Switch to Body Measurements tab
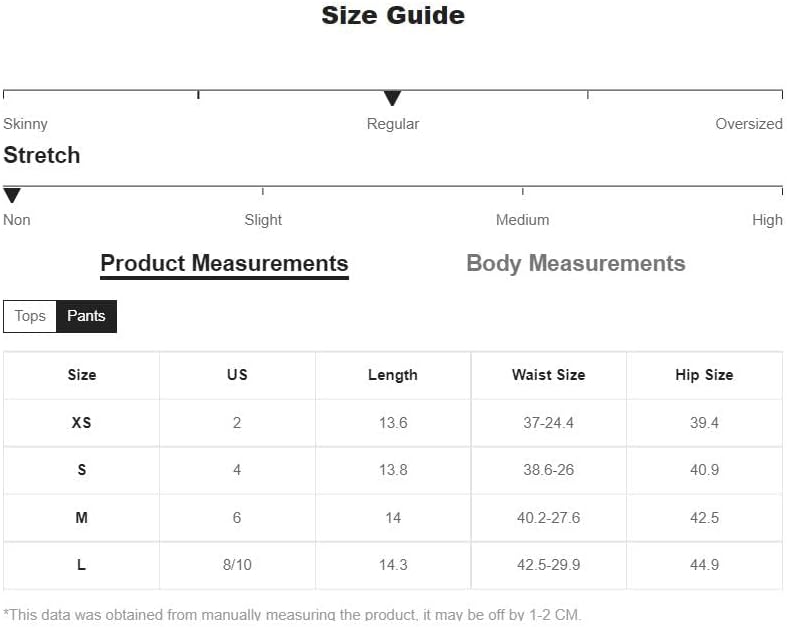Image resolution: width=787 pixels, height=627 pixels. tap(575, 264)
